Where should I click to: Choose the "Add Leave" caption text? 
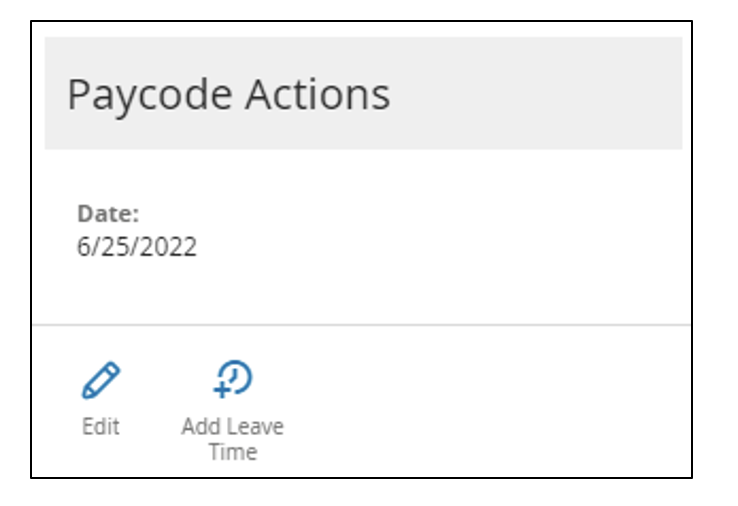232,427
